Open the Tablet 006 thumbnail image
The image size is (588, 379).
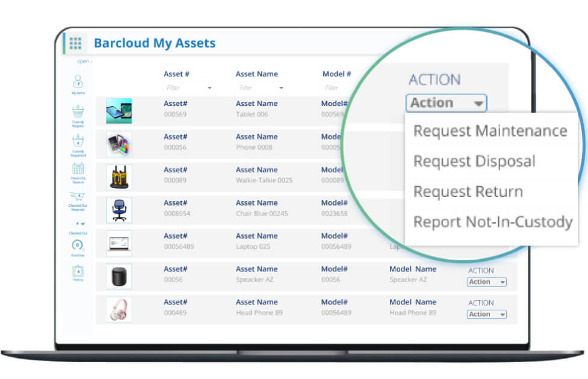[x=119, y=111]
